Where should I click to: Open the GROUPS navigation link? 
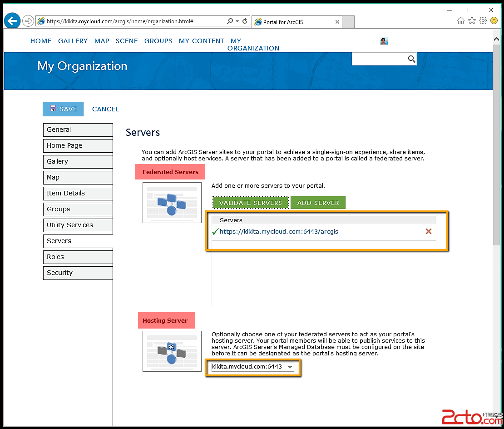(158, 41)
